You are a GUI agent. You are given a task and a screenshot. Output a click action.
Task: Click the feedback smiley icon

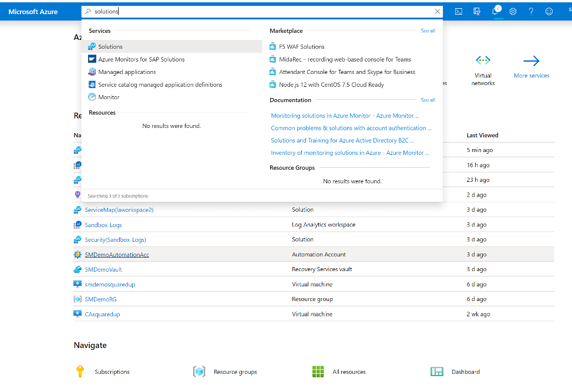point(549,11)
